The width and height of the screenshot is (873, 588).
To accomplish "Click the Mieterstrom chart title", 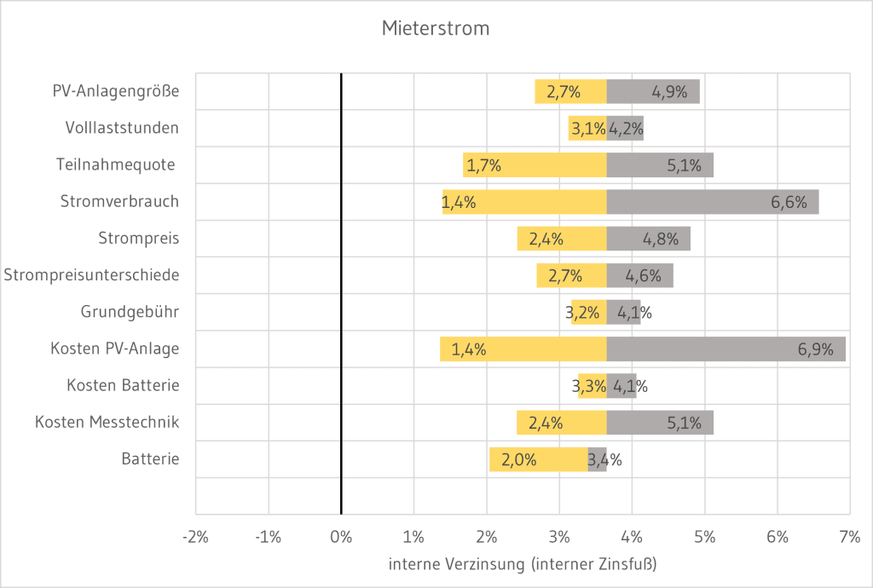I will tap(435, 29).
